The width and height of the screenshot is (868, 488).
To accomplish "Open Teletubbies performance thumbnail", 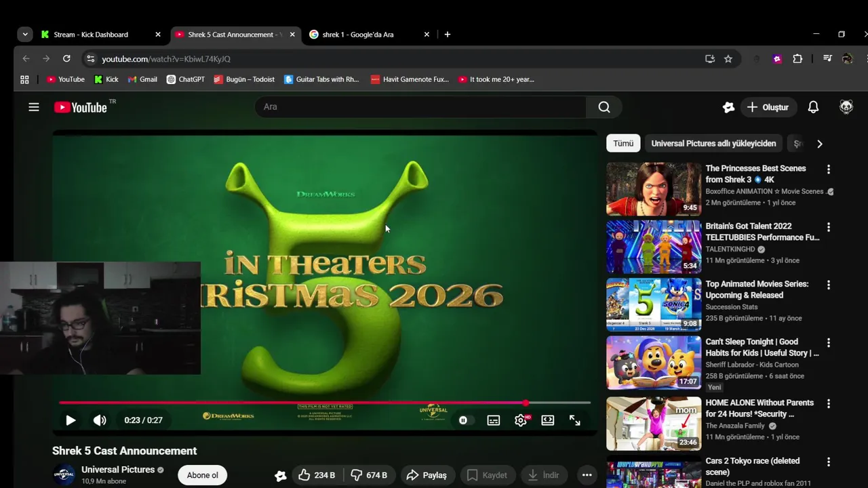I will pos(654,247).
